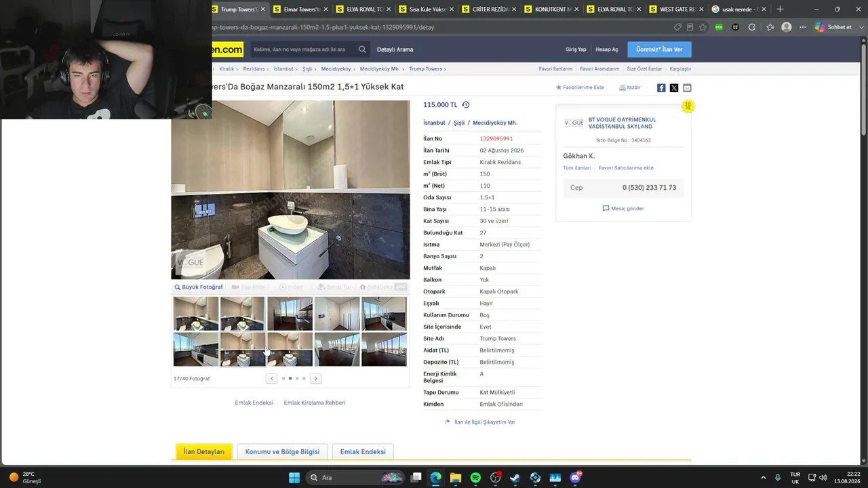Open the green extension icon in the browser toolbar

[719, 27]
